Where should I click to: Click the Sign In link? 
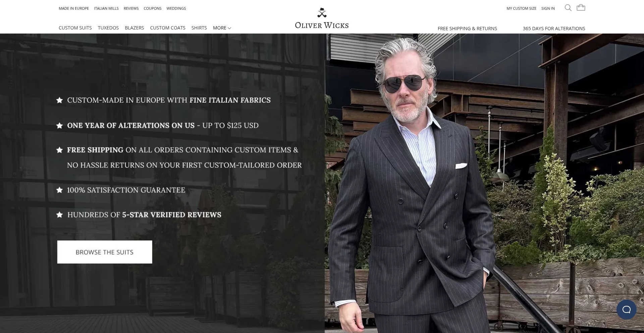[x=548, y=8]
